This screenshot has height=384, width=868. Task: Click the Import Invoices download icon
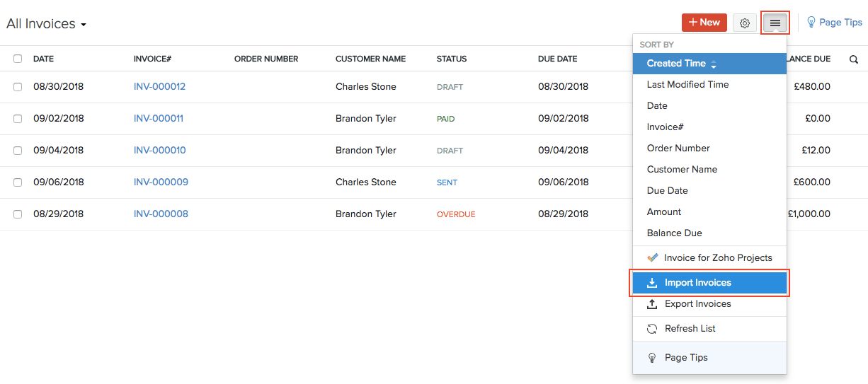pyautogui.click(x=652, y=283)
